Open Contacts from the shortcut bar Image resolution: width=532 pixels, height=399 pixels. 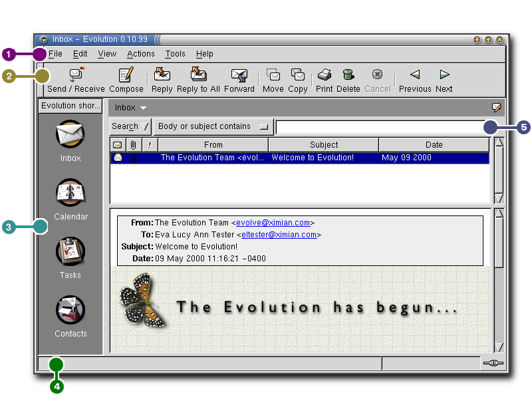[x=70, y=315]
